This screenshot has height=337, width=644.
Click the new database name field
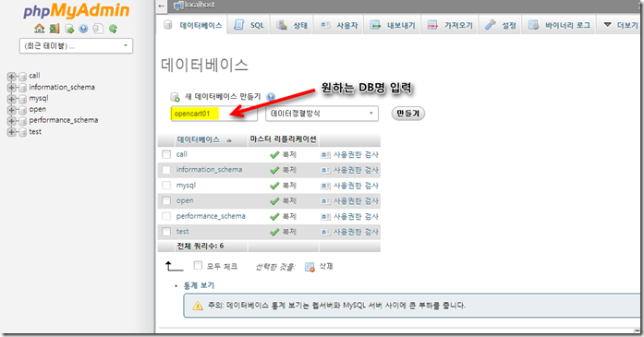[214, 114]
